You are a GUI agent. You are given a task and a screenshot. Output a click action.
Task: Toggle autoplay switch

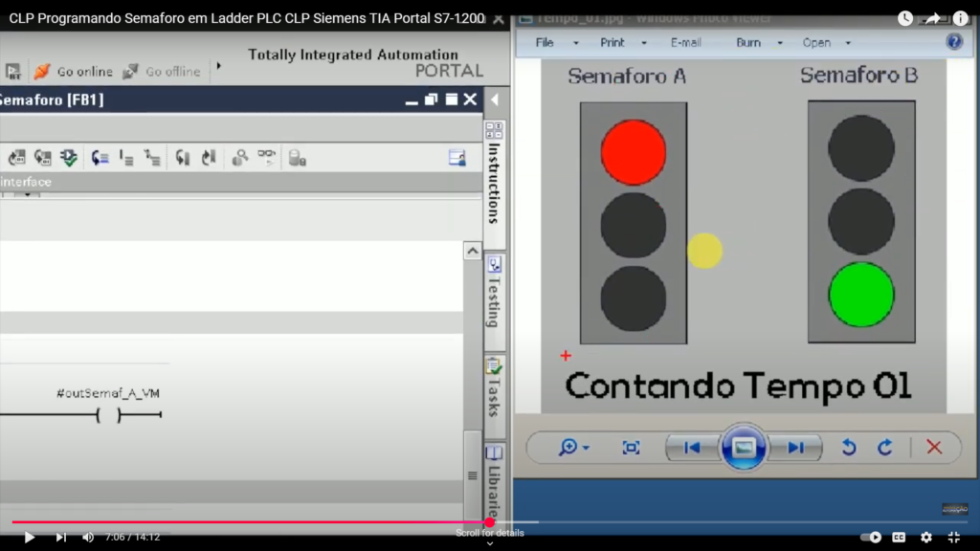pyautogui.click(x=870, y=537)
